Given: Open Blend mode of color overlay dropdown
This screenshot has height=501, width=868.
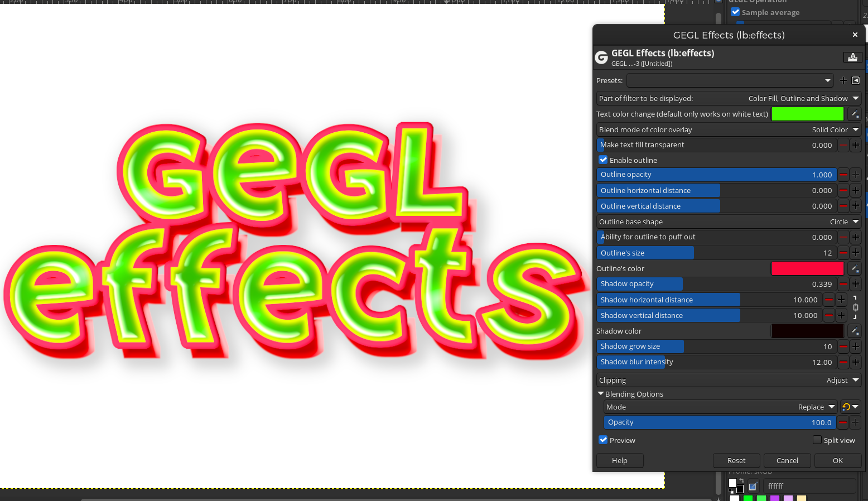Looking at the screenshot, I should (x=729, y=129).
